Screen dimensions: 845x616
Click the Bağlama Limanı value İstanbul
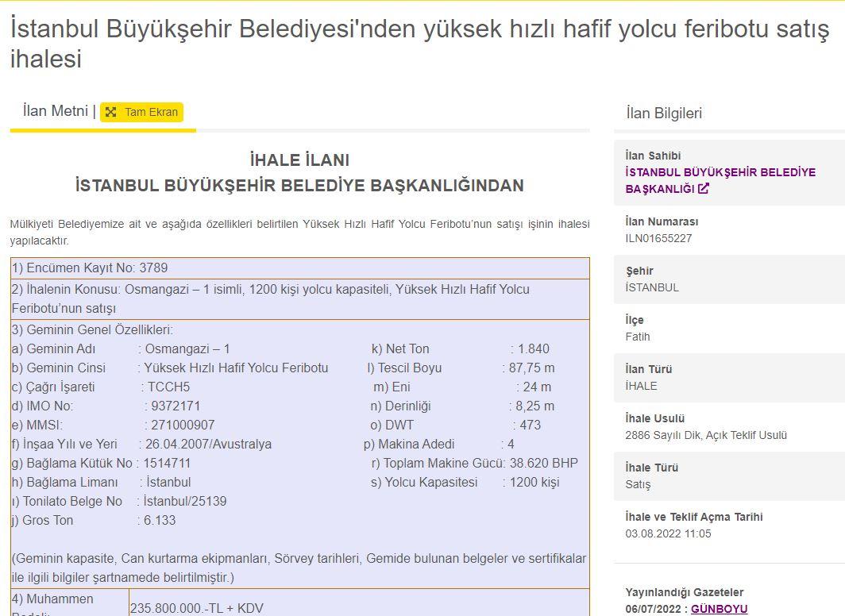168,482
